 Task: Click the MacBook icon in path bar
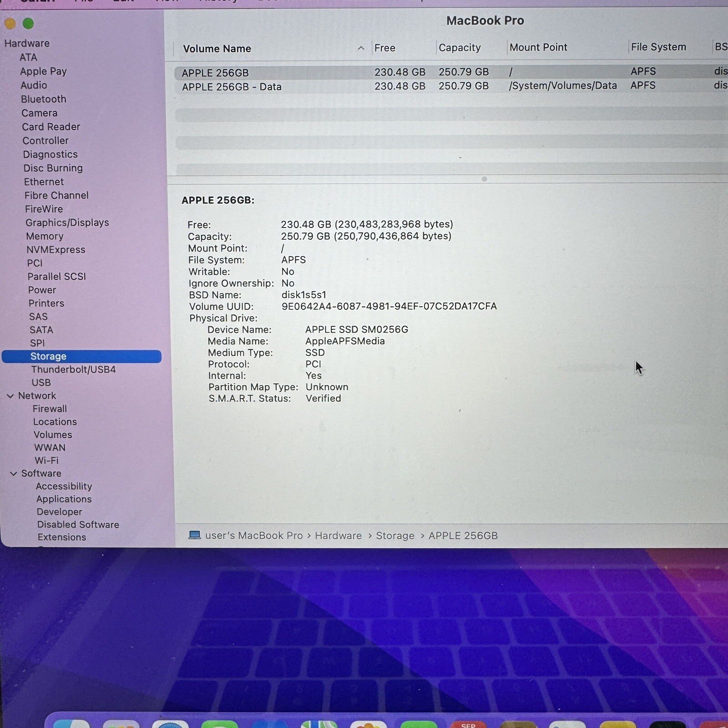click(195, 535)
